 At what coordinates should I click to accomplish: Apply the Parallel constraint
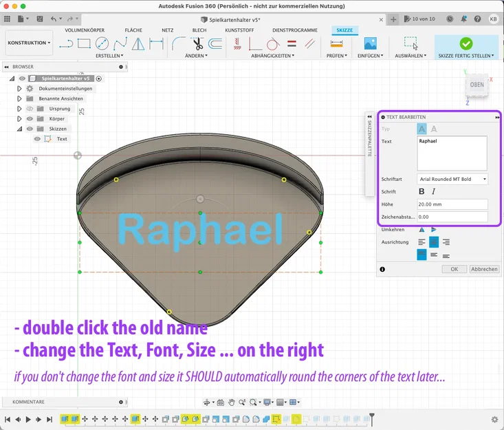(310, 44)
